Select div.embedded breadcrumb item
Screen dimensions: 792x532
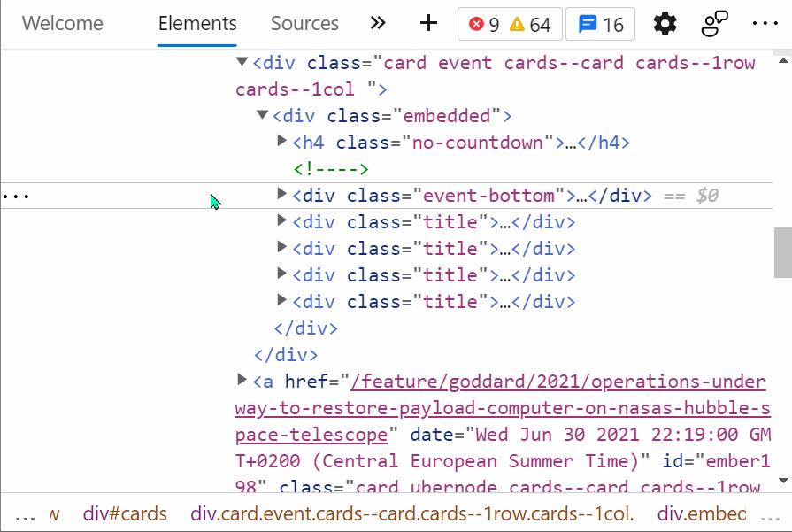coord(701,513)
